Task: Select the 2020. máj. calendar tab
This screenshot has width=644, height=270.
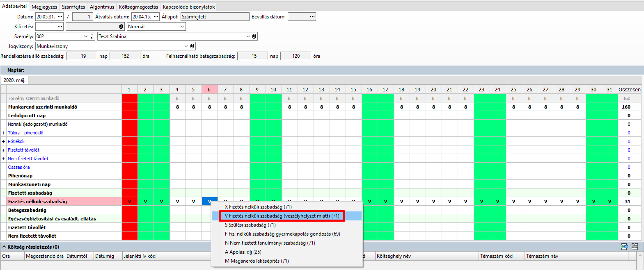Action: click(x=14, y=80)
